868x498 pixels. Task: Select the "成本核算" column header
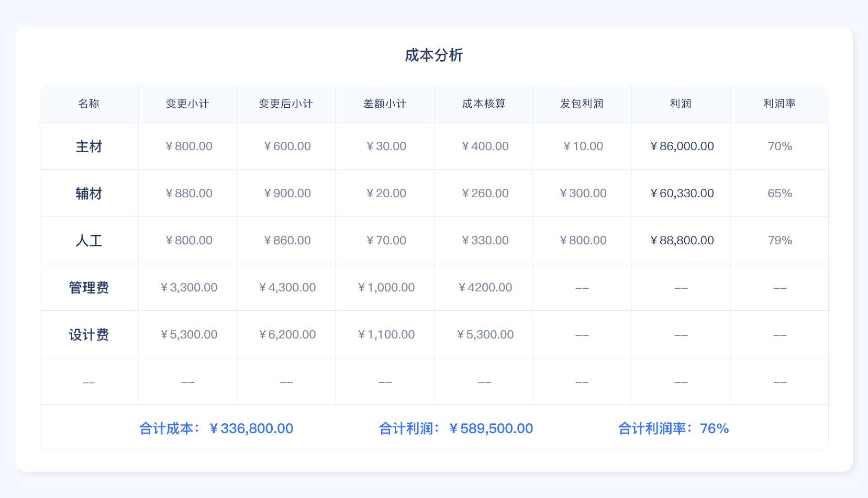pyautogui.click(x=484, y=104)
